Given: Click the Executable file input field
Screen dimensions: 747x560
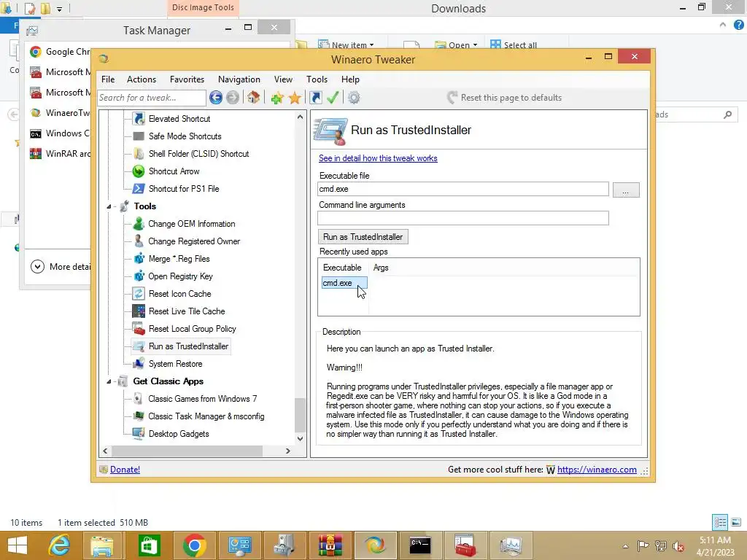Looking at the screenshot, I should [463, 189].
